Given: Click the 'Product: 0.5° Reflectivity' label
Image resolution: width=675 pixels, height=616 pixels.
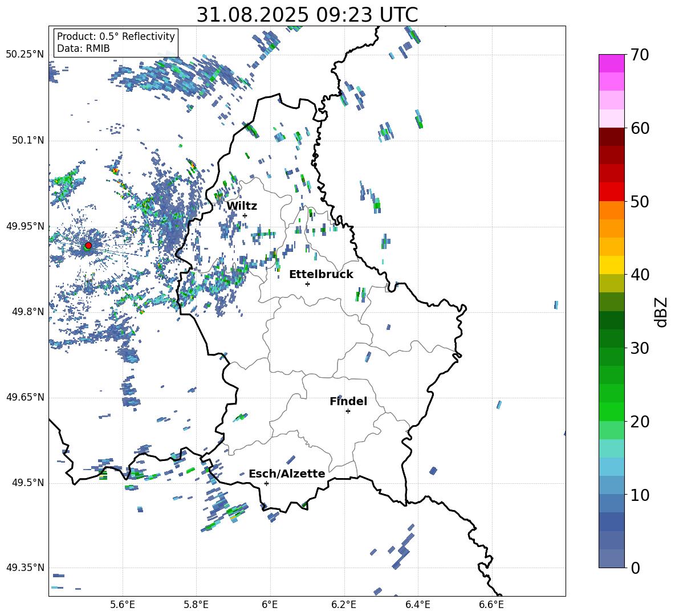Looking at the screenshot, I should pyautogui.click(x=116, y=36).
